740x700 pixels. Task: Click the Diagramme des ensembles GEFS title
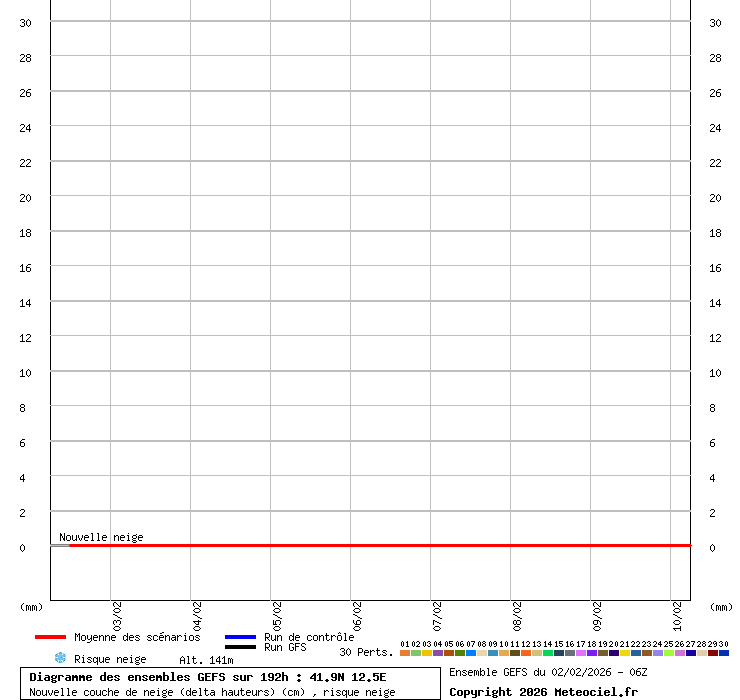pyautogui.click(x=207, y=677)
